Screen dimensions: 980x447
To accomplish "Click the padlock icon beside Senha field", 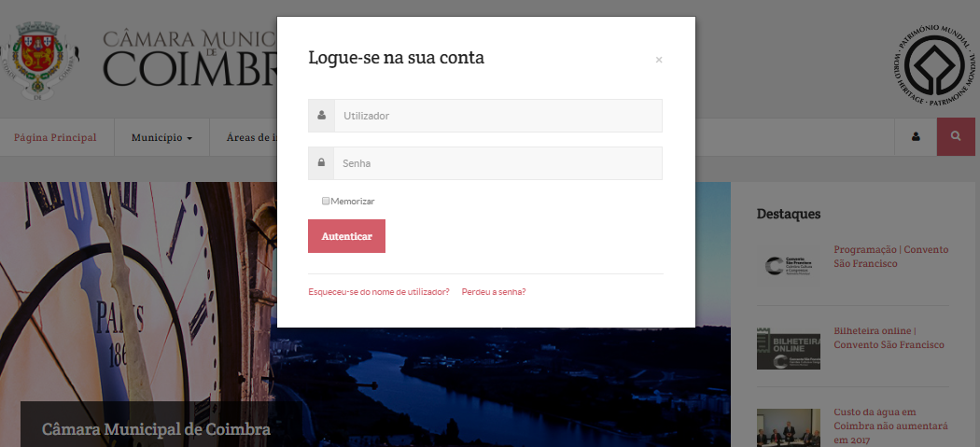I will click(x=321, y=163).
